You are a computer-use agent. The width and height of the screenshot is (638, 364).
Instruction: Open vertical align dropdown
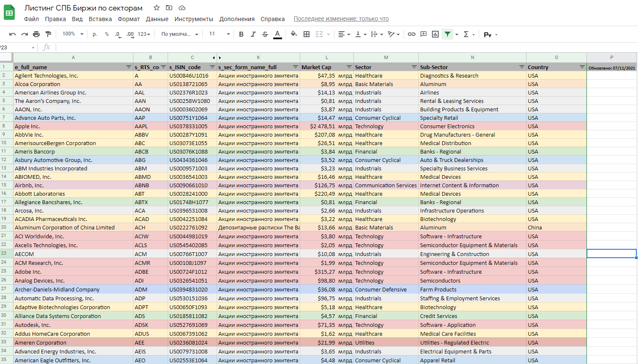tap(361, 34)
